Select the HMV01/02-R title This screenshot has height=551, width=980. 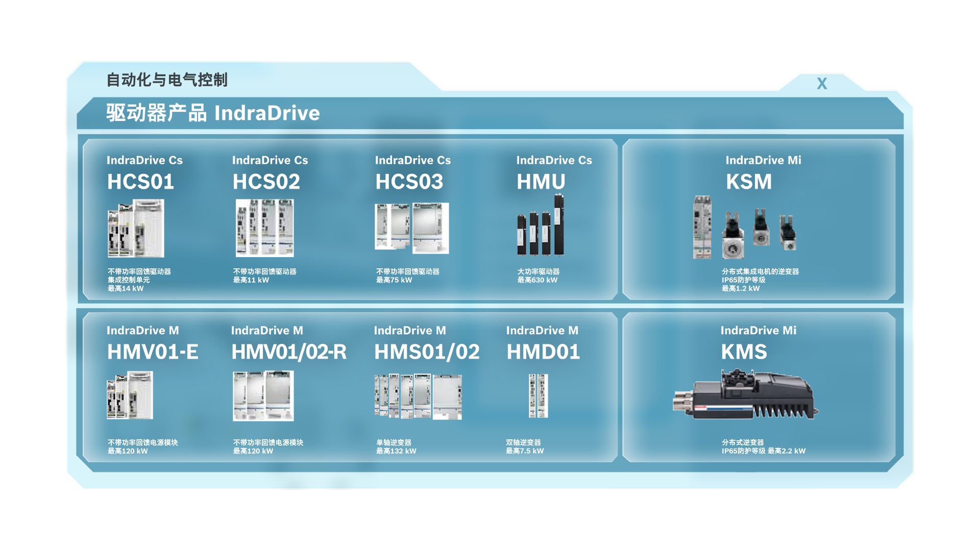[x=289, y=352]
